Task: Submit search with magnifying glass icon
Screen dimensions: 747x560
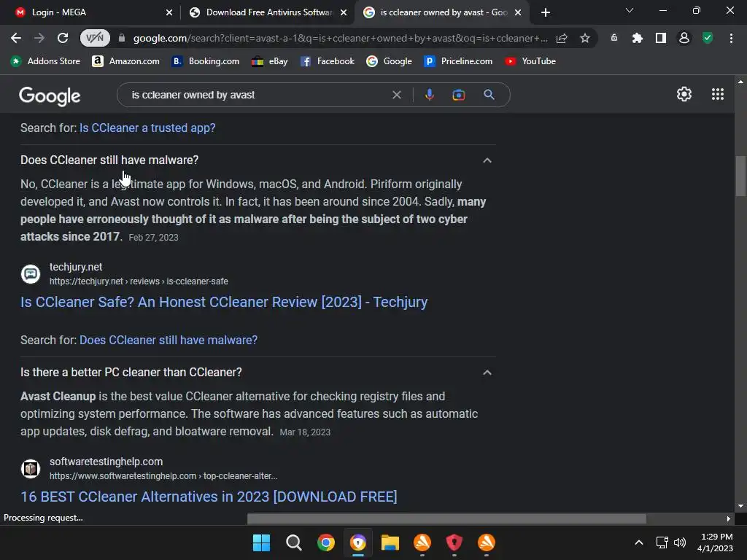Action: point(489,95)
